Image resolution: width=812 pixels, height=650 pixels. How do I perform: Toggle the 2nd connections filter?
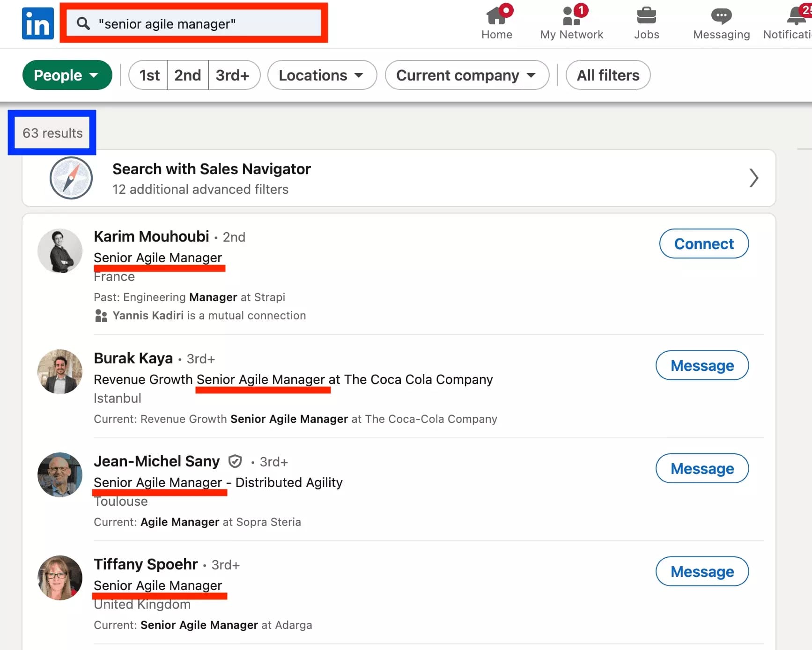(187, 75)
